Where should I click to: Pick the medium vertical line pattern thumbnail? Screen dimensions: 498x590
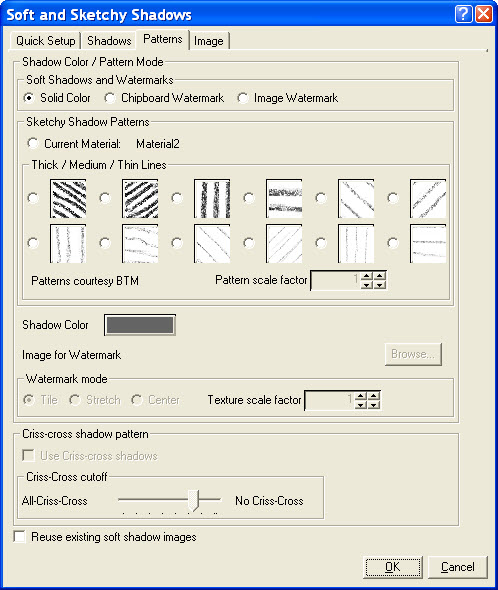[68, 244]
